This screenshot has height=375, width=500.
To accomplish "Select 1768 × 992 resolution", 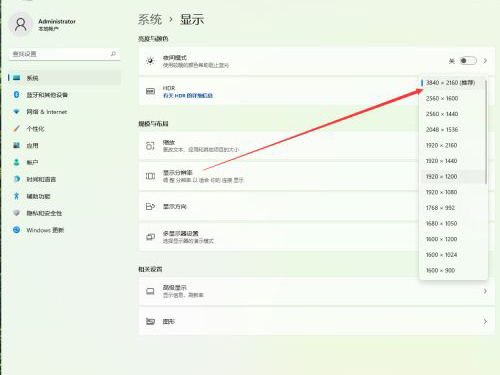I will click(x=452, y=208).
